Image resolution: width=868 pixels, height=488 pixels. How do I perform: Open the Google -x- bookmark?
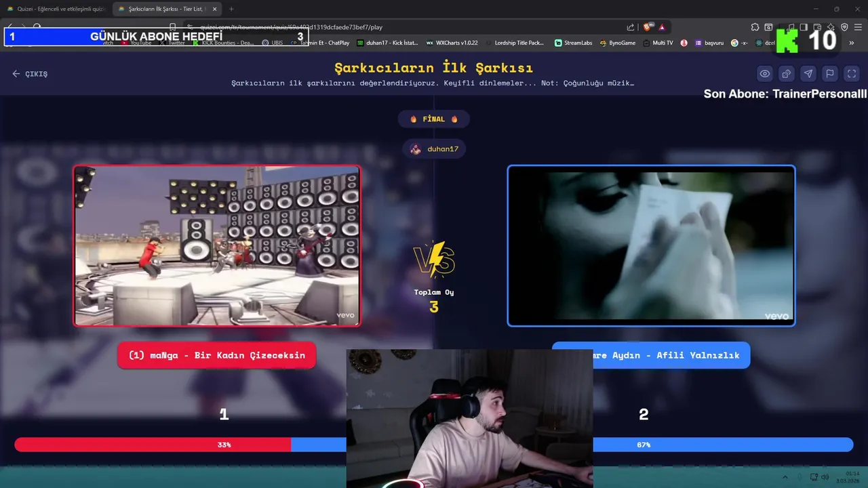coord(739,43)
